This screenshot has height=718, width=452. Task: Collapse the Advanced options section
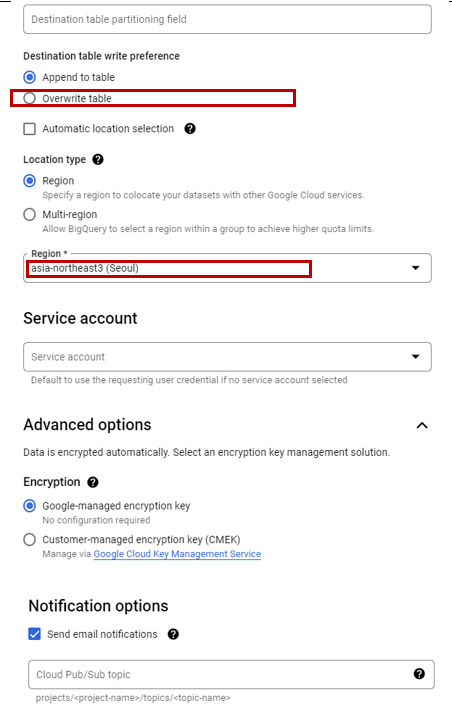[x=422, y=425]
